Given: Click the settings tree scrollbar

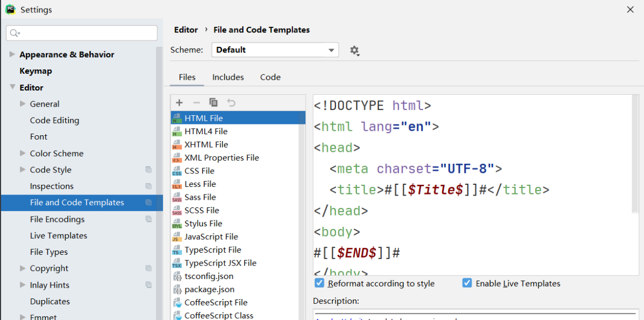Looking at the screenshot, I should click(x=159, y=183).
